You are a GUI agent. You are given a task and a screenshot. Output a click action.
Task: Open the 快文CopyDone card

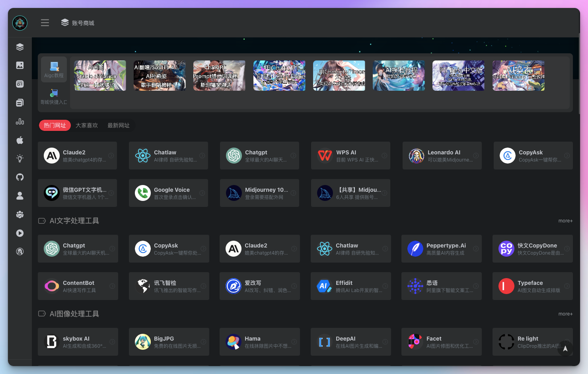[533, 249]
